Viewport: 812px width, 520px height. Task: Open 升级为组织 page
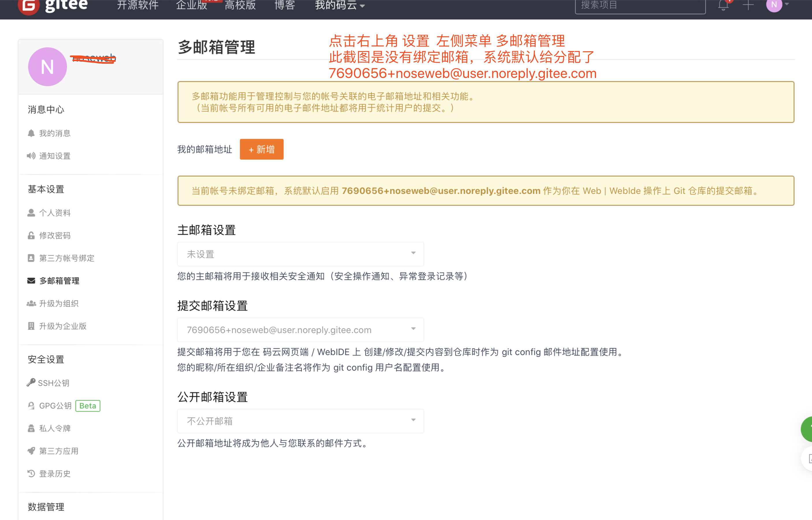tap(59, 303)
